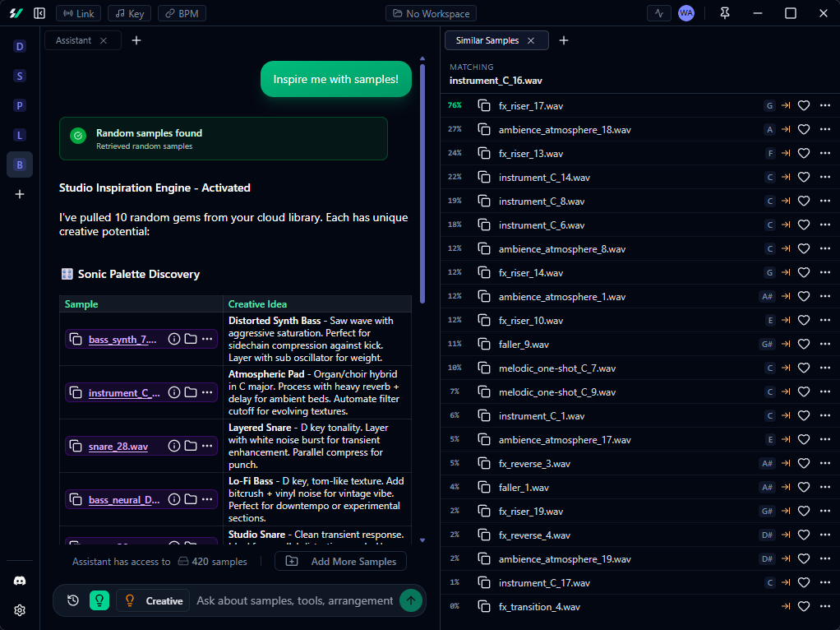Open the more options menu for fx_riser_13.wav
The image size is (840, 630).
(x=825, y=153)
